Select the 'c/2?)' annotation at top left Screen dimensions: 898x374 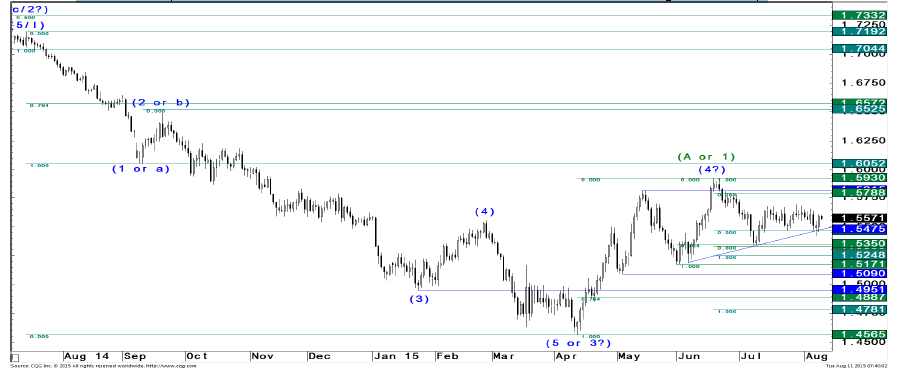[30, 9]
